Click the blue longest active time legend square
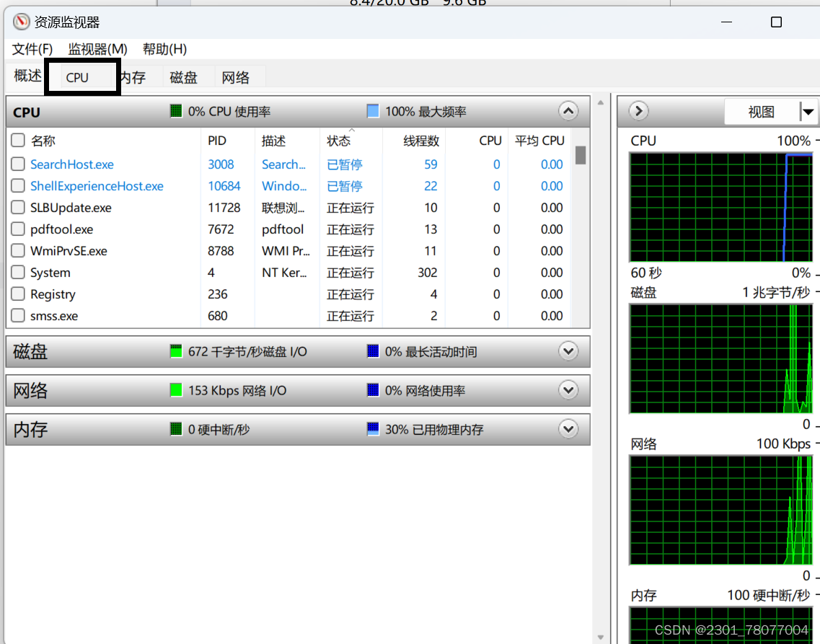820x644 pixels. [x=373, y=350]
